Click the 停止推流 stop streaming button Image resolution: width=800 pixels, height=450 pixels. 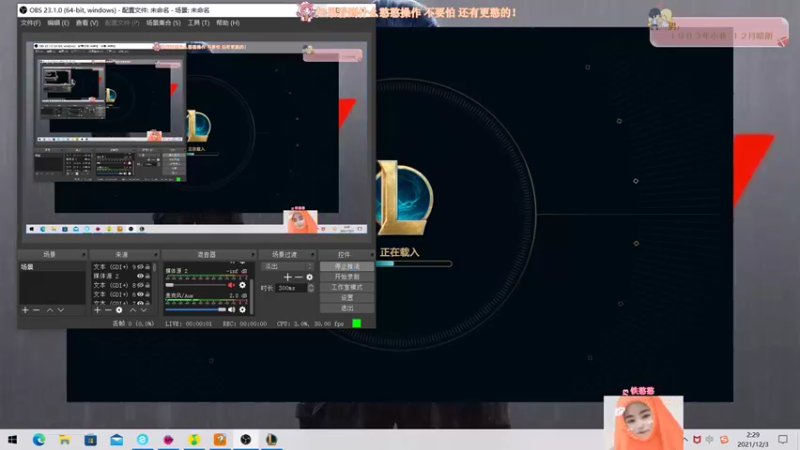click(x=347, y=266)
